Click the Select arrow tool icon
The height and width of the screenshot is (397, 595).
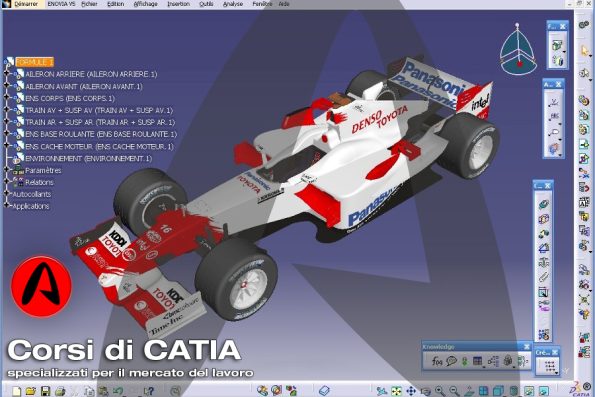(584, 50)
